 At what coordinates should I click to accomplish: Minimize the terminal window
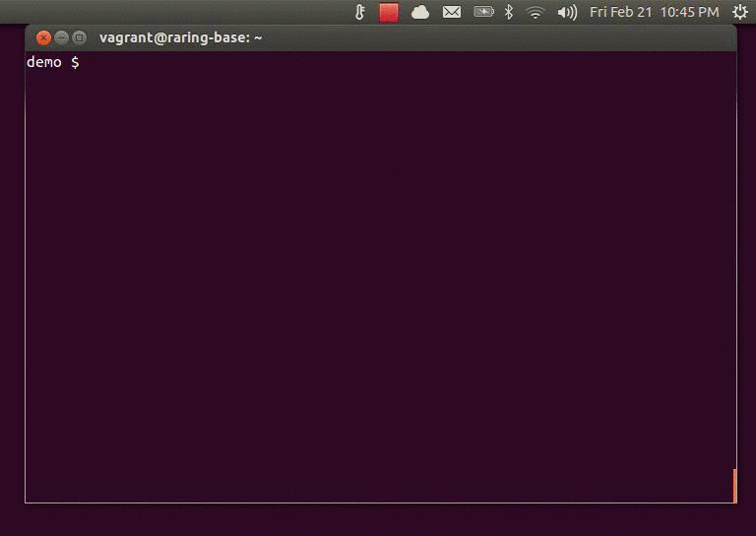(x=61, y=37)
